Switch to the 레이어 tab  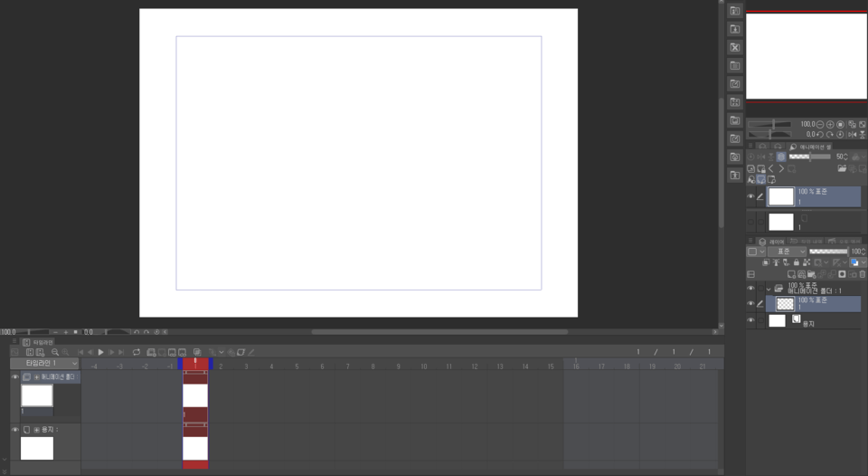(x=771, y=241)
